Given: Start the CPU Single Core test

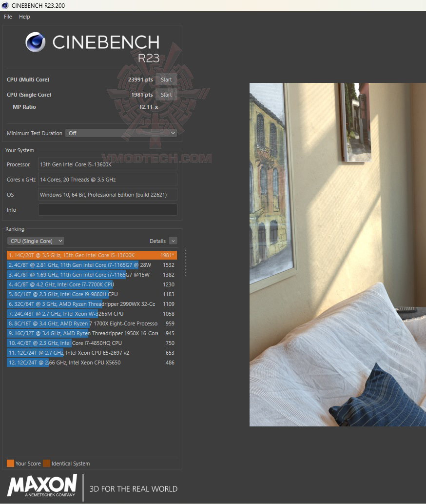Looking at the screenshot, I should tap(166, 95).
